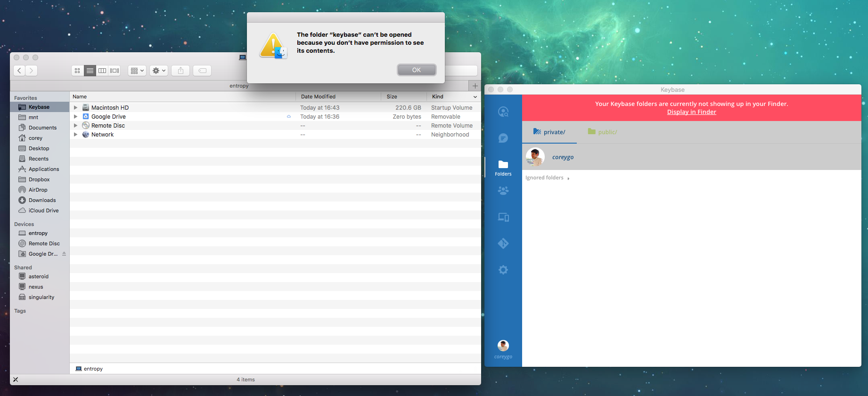Select Applications in Finder sidebar

coord(40,170)
